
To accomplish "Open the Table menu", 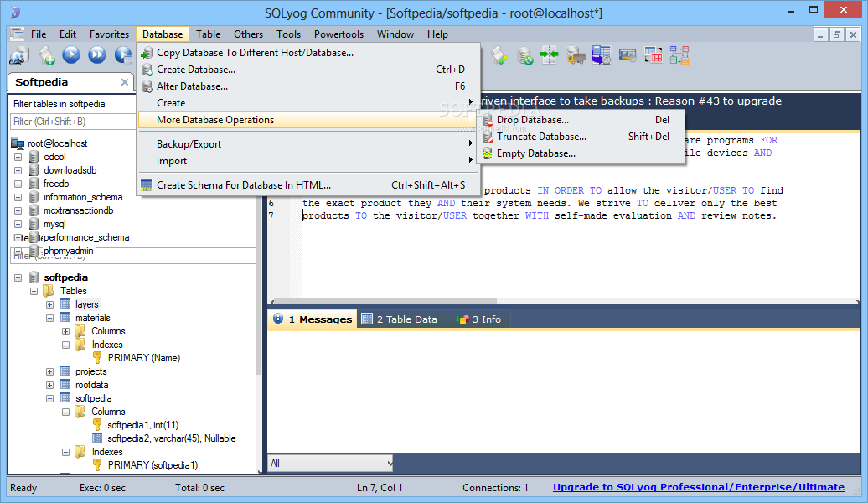I will coord(208,34).
